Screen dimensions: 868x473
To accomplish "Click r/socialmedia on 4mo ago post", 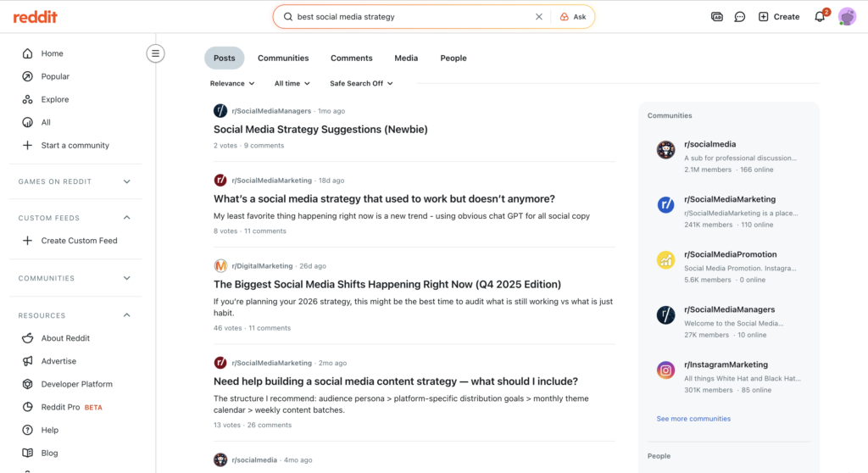I will click(254, 460).
